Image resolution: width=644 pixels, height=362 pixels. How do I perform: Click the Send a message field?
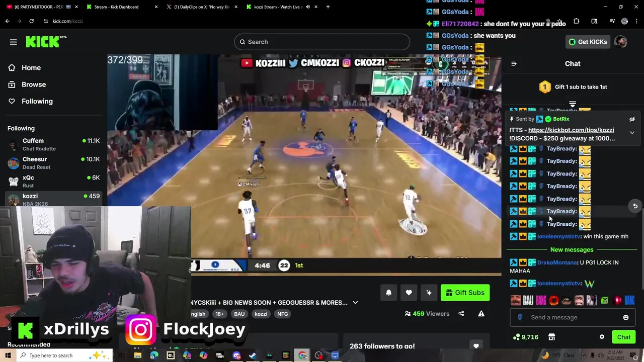[x=572, y=317]
